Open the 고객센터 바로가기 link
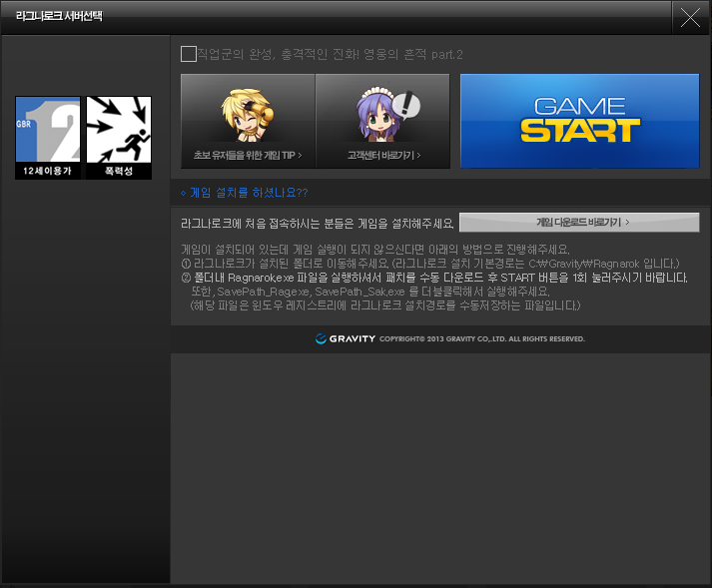712x588 pixels. click(383, 156)
